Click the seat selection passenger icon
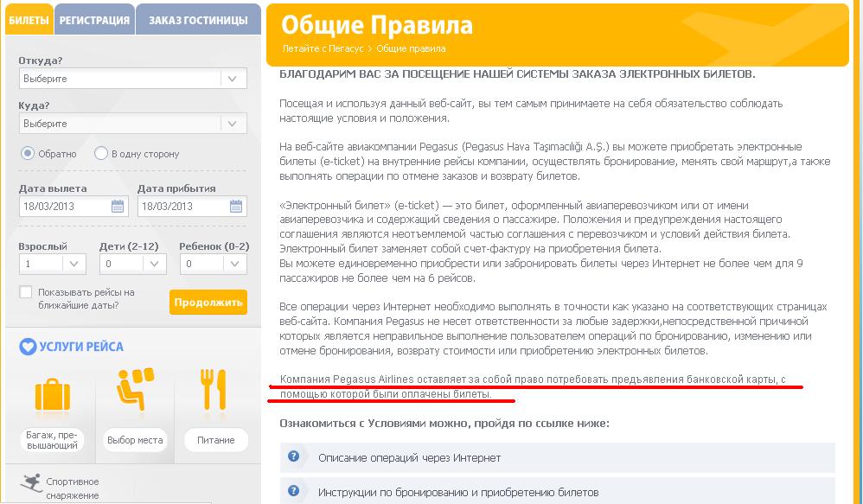Screen dimensions: 863x504 coord(135,390)
